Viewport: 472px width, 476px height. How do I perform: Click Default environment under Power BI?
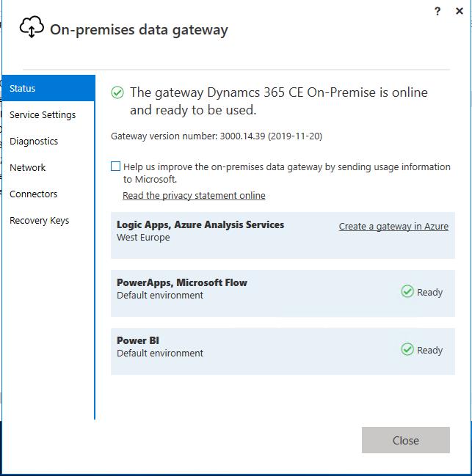point(160,354)
